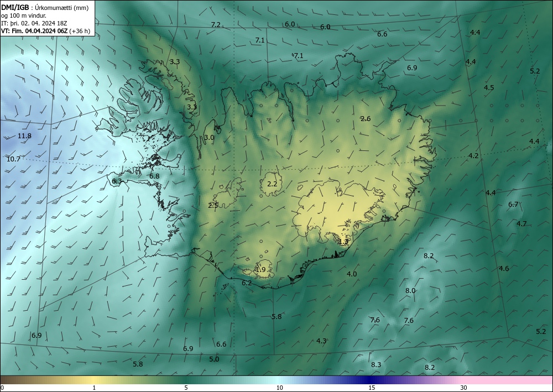Click the 7.2 value on the map
Screen dimensions: 553x392
tap(216, 25)
